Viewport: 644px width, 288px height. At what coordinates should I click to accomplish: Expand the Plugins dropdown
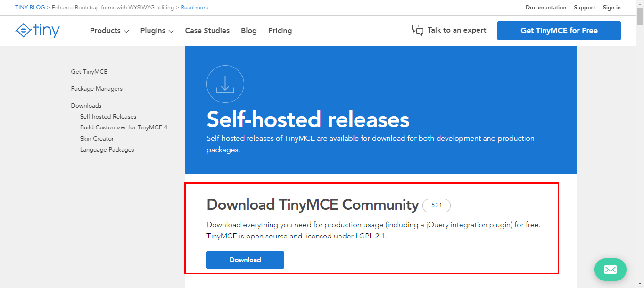pos(156,30)
